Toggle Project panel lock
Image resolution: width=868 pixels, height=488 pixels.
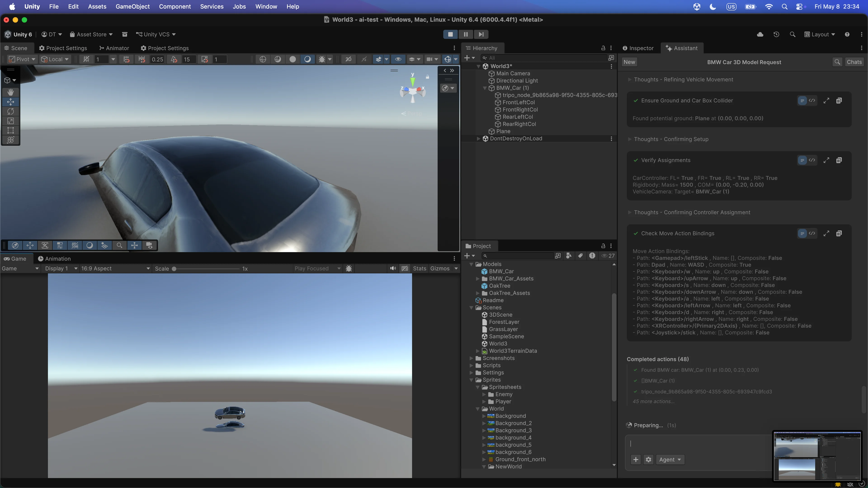pyautogui.click(x=603, y=246)
